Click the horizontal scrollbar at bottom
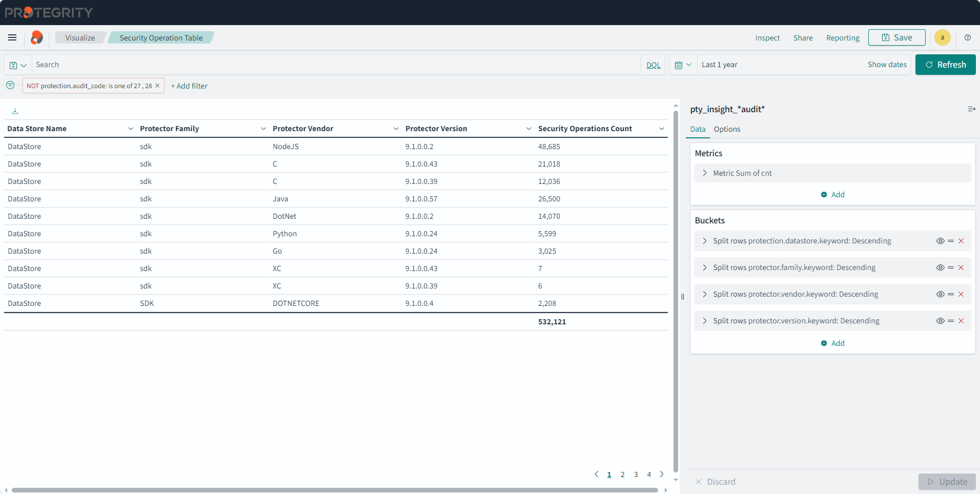The height and width of the screenshot is (494, 980). pyautogui.click(x=335, y=490)
